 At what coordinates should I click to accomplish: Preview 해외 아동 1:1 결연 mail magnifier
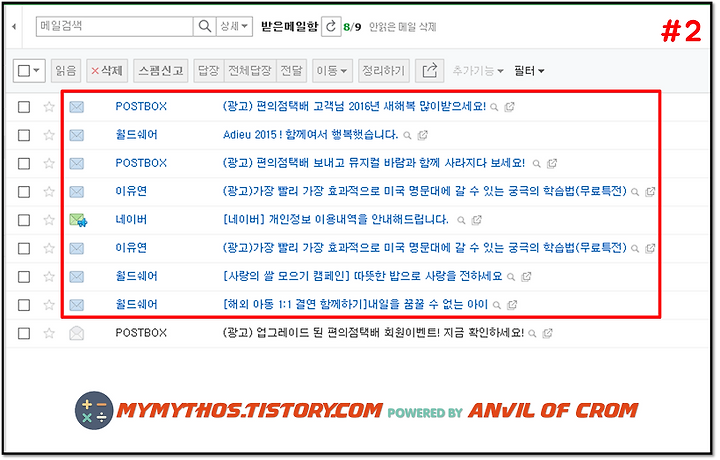click(x=496, y=305)
